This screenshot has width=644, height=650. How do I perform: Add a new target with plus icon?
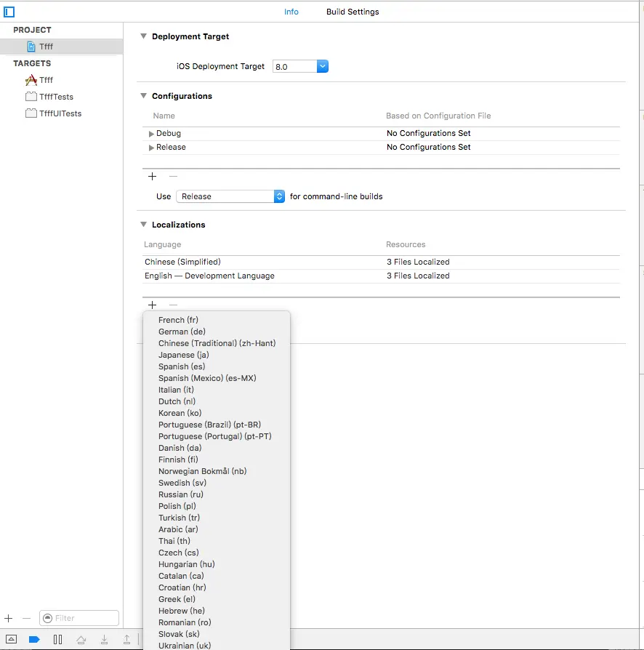tap(9, 619)
